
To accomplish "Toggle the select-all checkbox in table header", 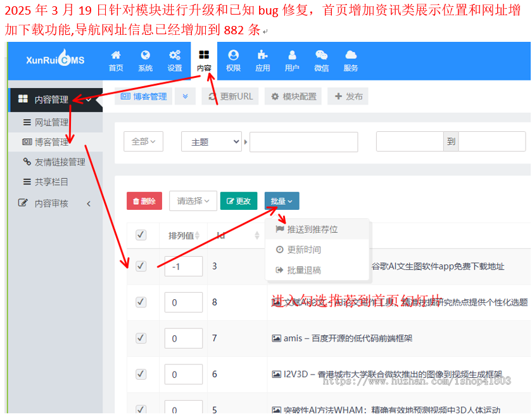I will point(141,235).
